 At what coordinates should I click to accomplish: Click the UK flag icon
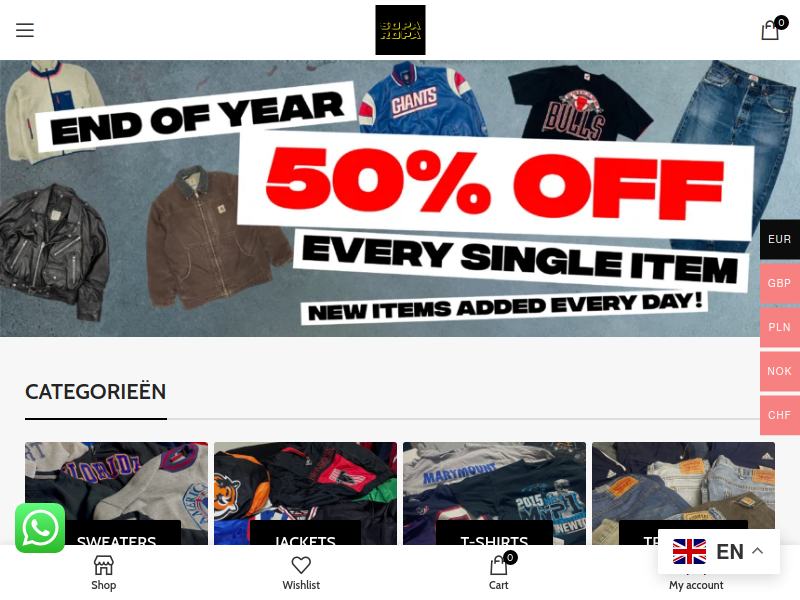tap(689, 552)
